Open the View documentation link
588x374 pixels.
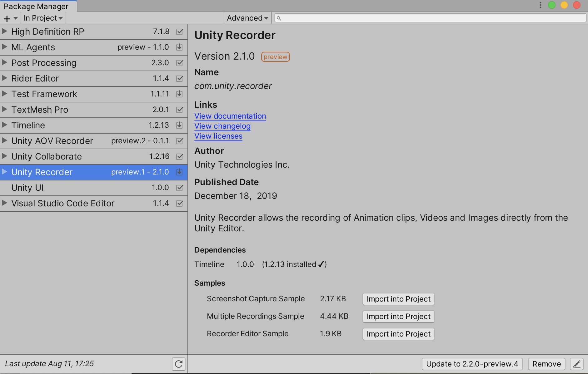pos(230,116)
